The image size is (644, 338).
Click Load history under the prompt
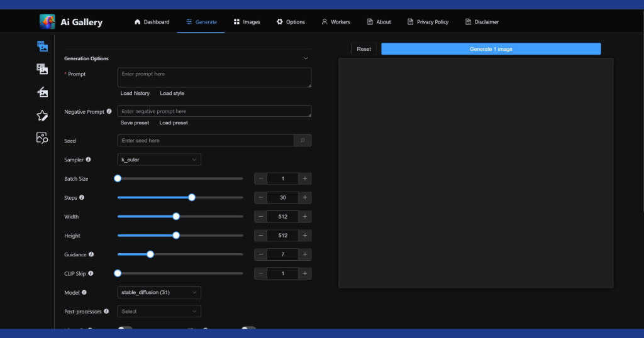(x=135, y=93)
